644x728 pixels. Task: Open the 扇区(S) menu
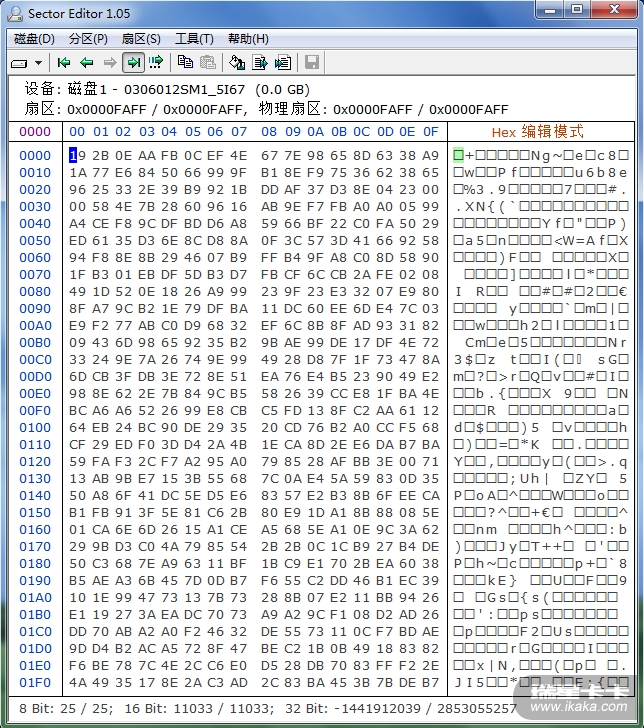point(141,39)
